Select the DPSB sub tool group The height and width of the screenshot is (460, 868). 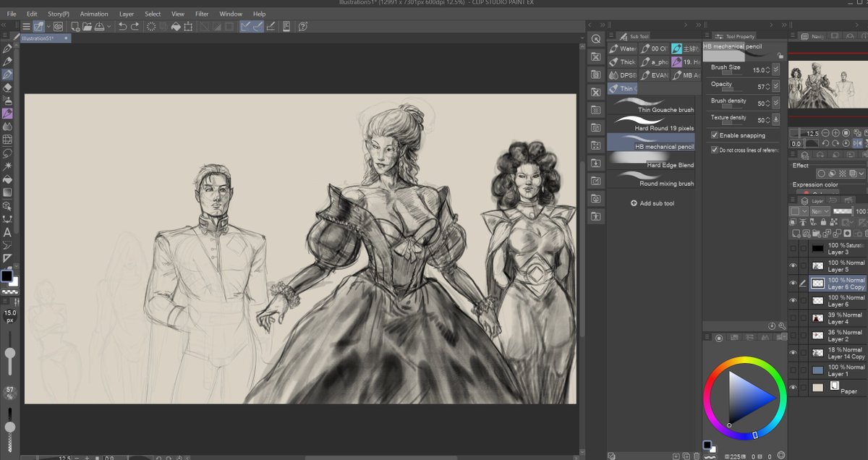coord(623,74)
